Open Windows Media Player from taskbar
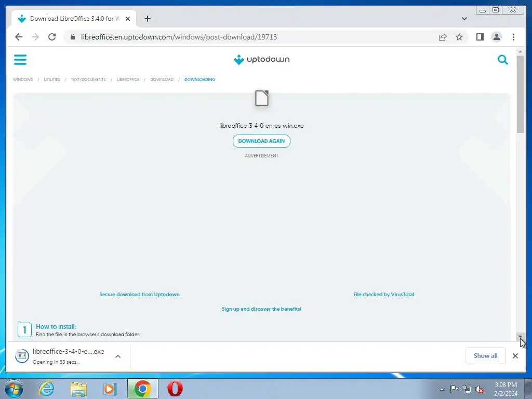 coord(110,389)
